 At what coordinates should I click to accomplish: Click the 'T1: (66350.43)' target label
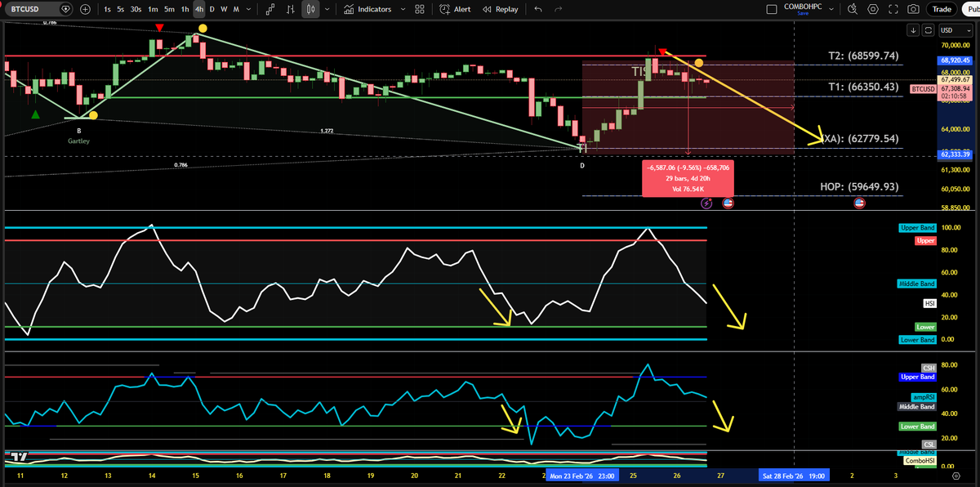[x=863, y=87]
